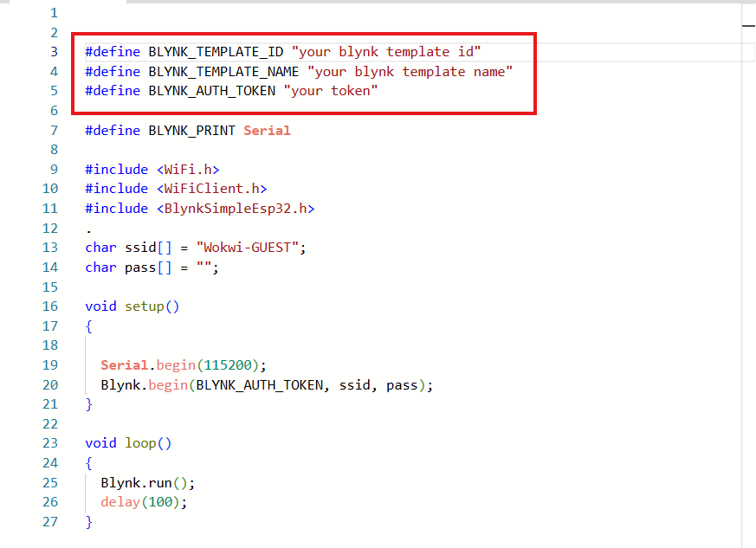The height and width of the screenshot is (548, 756).
Task: Click the scrollbar on the right edge
Action: 750,24
